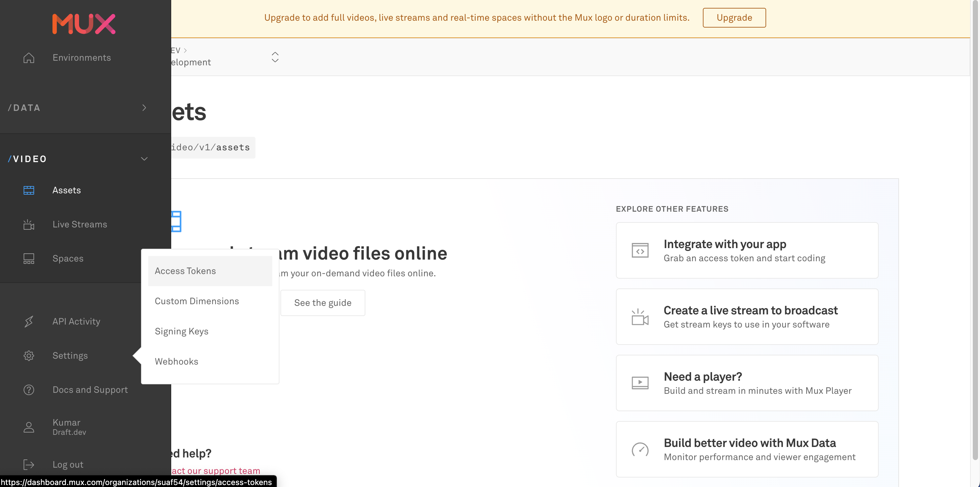Expand the /DATA section chevron
The height and width of the screenshot is (487, 980).
pos(144,108)
